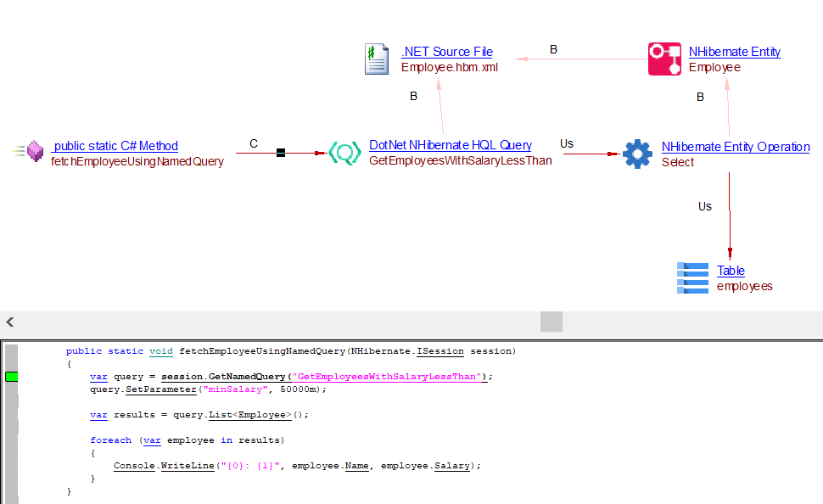Viewport: 823px width, 504px height.
Task: Click the green line marker in code gutter
Action: (11, 377)
